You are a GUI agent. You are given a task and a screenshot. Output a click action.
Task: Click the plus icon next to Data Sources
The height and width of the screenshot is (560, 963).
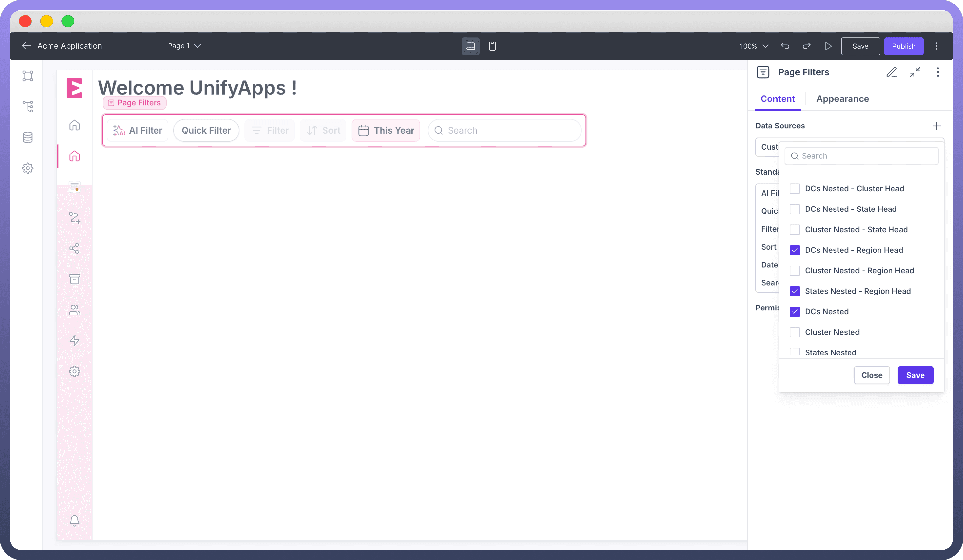936,126
